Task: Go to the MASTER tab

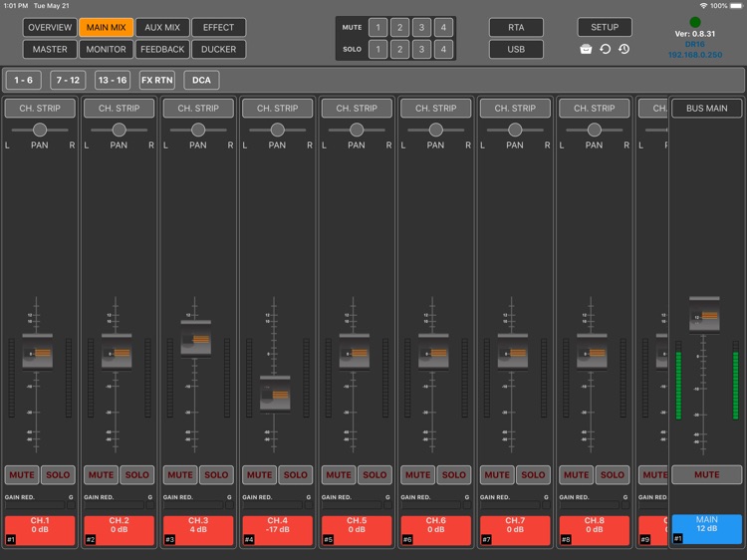Action: (x=50, y=49)
